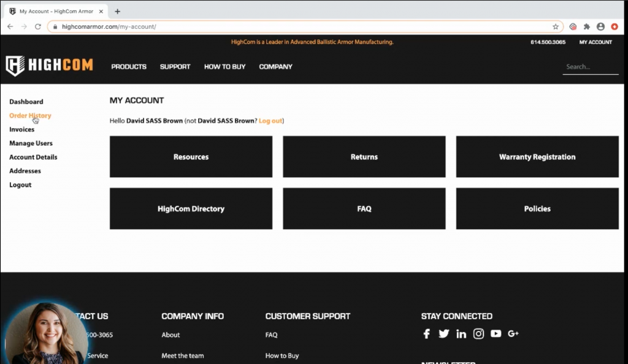Open the YouTube social icon
The width and height of the screenshot is (628, 364).
click(496, 334)
